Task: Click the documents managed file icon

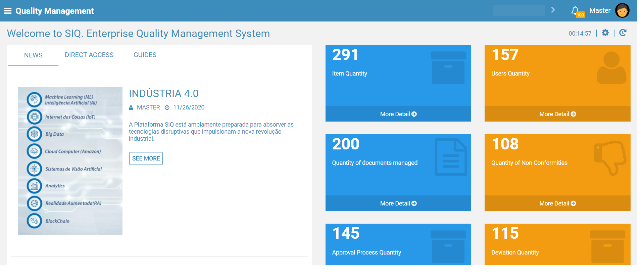Action: (x=451, y=157)
